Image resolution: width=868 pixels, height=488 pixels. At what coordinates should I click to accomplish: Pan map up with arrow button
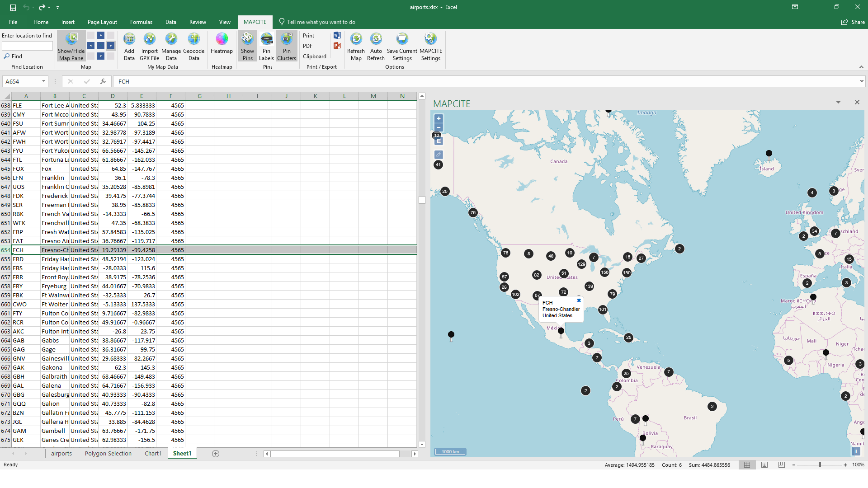coord(101,35)
